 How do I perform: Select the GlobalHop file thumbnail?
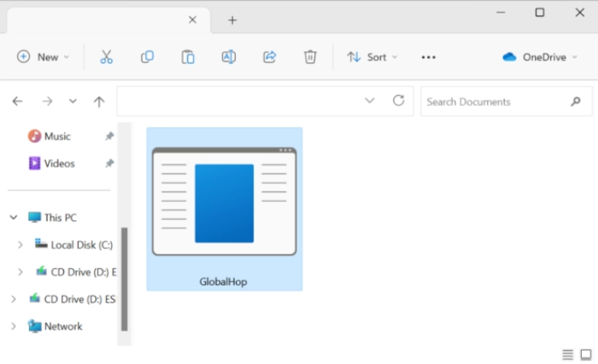[224, 209]
